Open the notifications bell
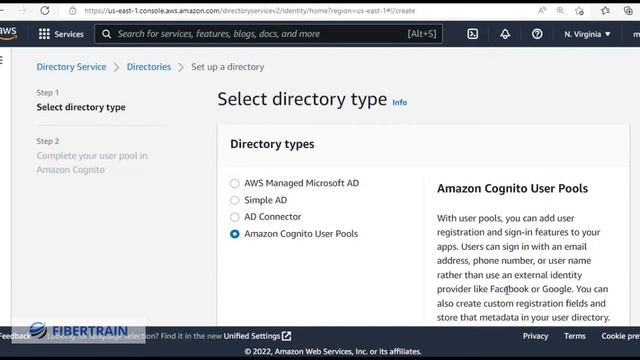 tap(505, 34)
